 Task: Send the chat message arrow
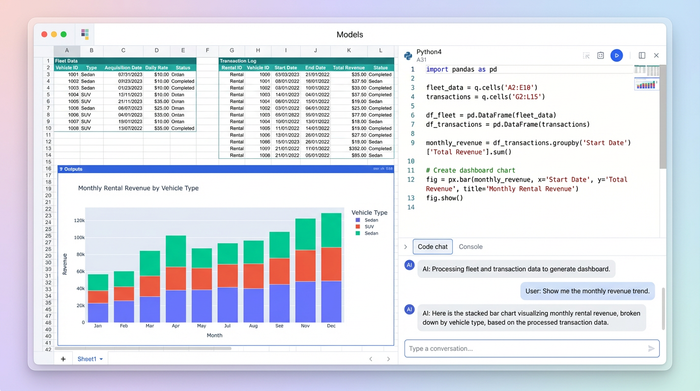click(x=651, y=348)
